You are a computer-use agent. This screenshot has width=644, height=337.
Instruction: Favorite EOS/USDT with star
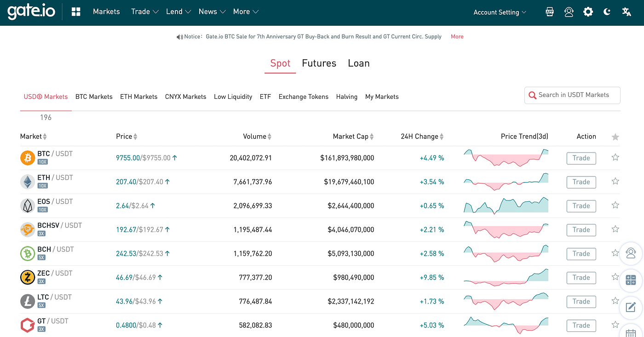coord(615,205)
